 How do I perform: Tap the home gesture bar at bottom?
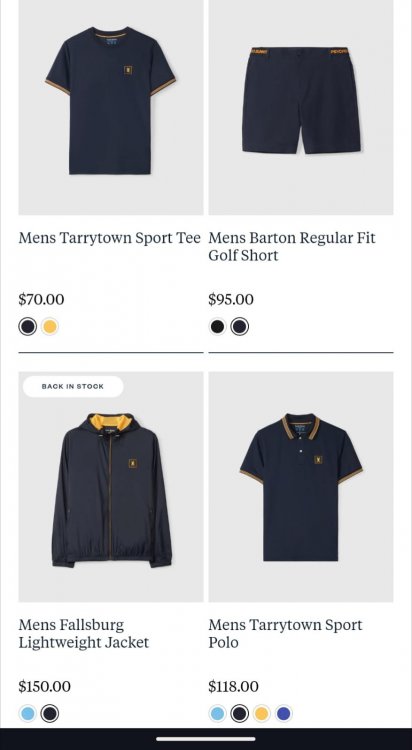point(206,739)
